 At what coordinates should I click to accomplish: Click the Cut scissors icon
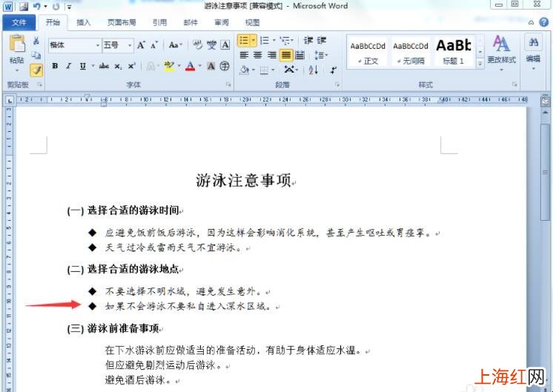(36, 41)
